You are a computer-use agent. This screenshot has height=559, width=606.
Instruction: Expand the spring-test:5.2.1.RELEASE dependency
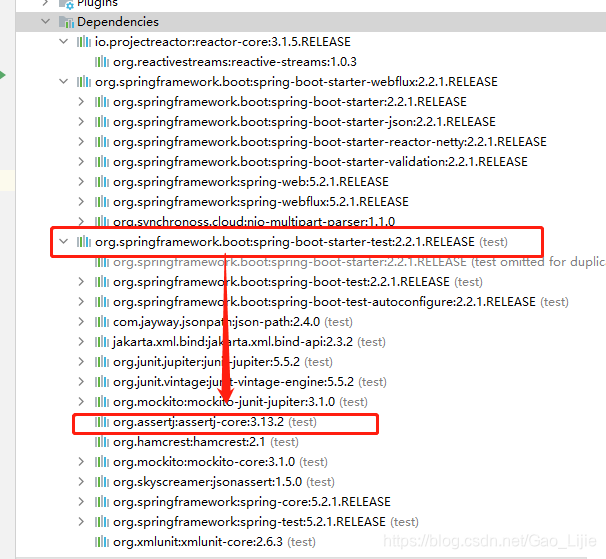(x=81, y=522)
